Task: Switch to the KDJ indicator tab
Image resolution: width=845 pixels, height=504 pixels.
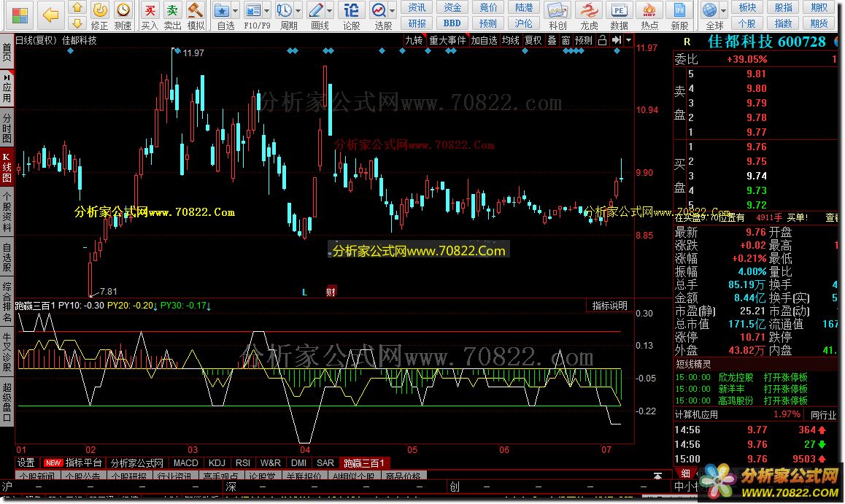Action: (x=217, y=463)
